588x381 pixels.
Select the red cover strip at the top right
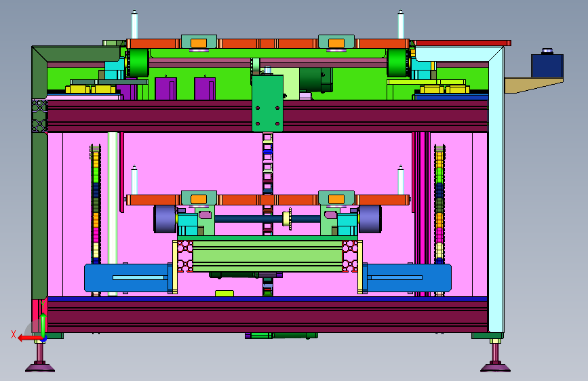click(463, 43)
